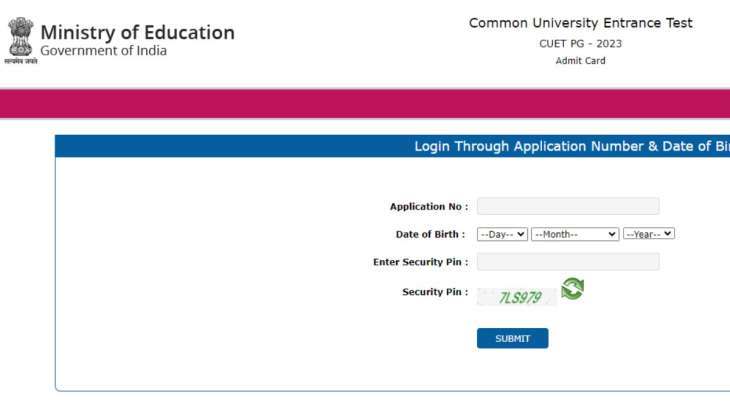Open the Year dropdown for date of birth
The height and width of the screenshot is (410, 730).
[x=649, y=234]
